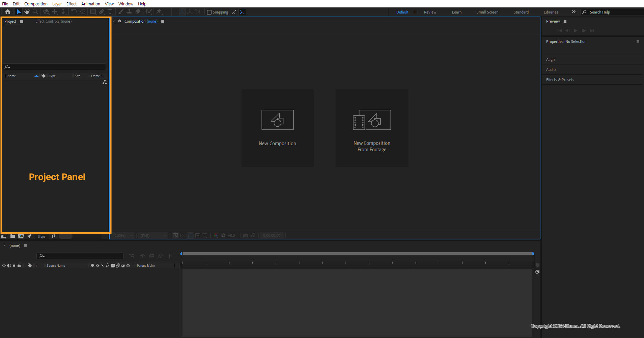
Task: Select the Type tool
Action: point(110,12)
